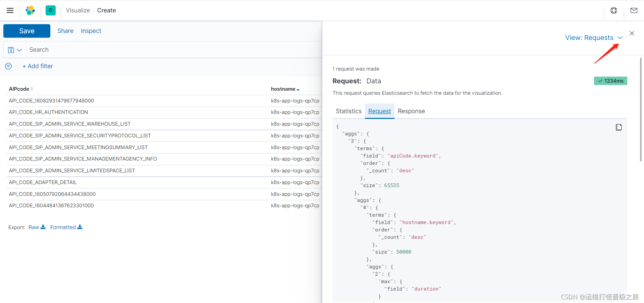
Task: Focus the Search query field
Action: pyautogui.click(x=174, y=50)
